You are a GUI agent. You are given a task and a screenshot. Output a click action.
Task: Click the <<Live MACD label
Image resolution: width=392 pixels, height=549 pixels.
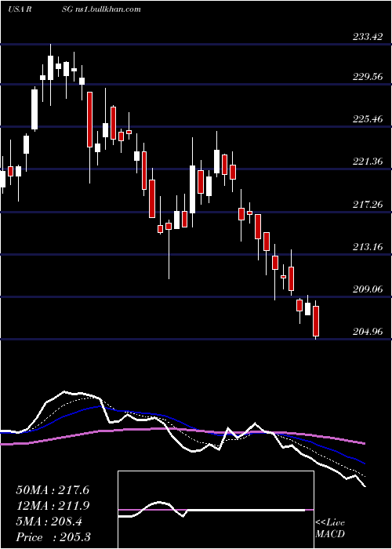330,528
